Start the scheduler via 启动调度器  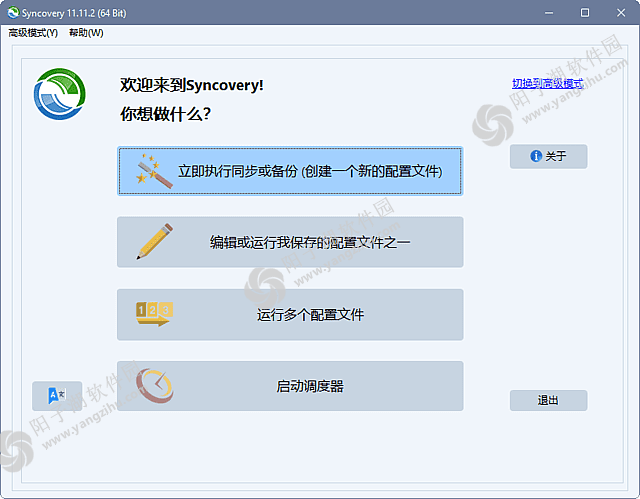pyautogui.click(x=290, y=386)
